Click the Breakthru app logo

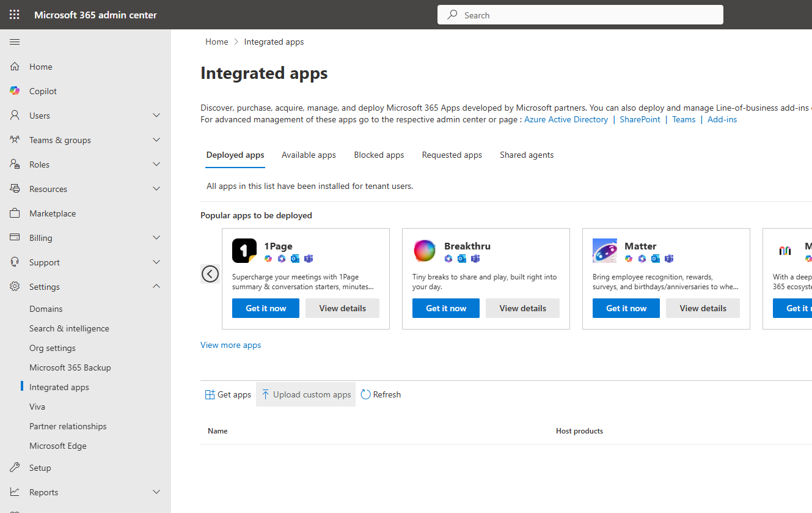coord(425,251)
